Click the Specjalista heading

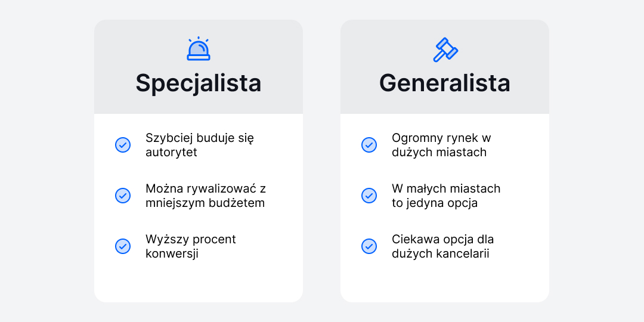point(199,83)
